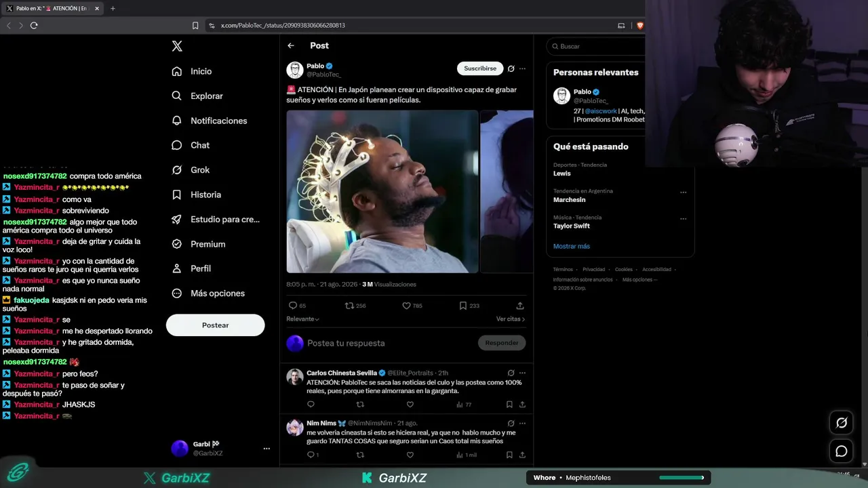
Task: View analytics showing 77 on Carlos's reply
Action: 464,405
